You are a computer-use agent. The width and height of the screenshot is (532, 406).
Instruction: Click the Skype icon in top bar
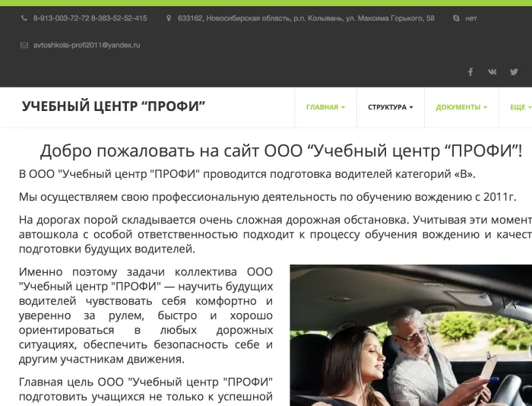coord(455,17)
